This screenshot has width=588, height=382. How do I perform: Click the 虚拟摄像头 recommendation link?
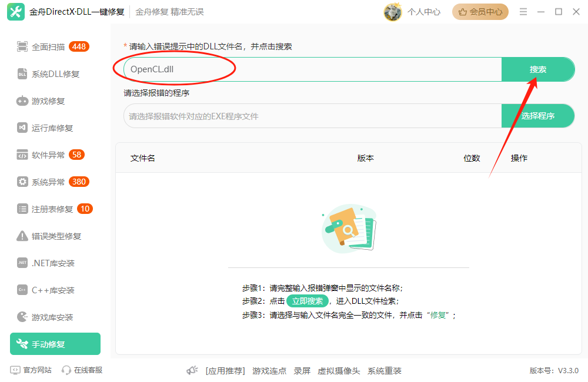(x=339, y=371)
